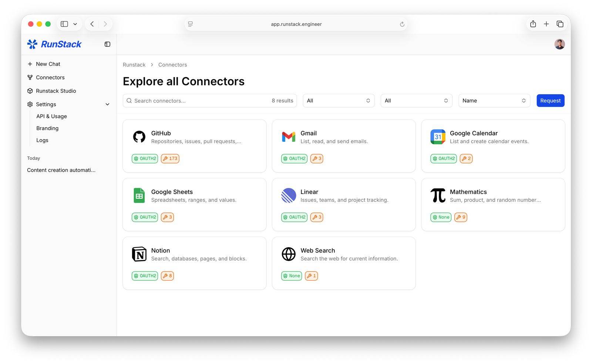The height and width of the screenshot is (364, 592).
Task: Click Google Calendar's OAUTH2 badge
Action: pyautogui.click(x=443, y=159)
